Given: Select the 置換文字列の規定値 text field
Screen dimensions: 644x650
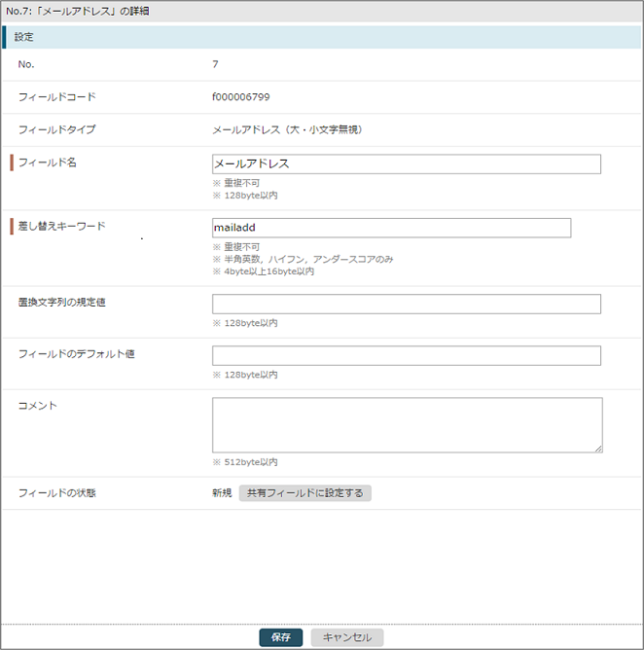Looking at the screenshot, I should click(406, 304).
